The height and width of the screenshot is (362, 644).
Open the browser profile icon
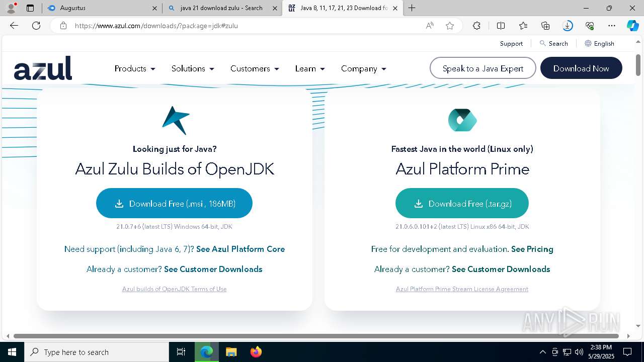coord(11,8)
